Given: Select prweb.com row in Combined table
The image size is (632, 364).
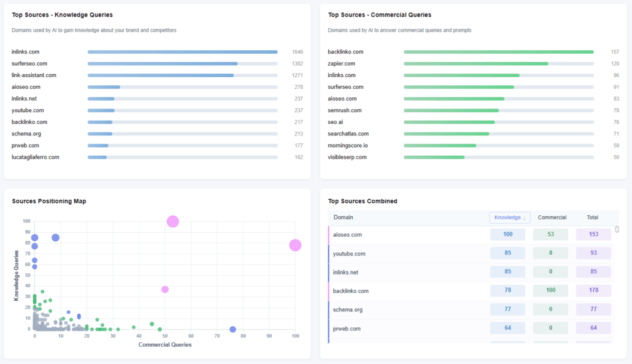Looking at the screenshot, I should (x=471, y=328).
